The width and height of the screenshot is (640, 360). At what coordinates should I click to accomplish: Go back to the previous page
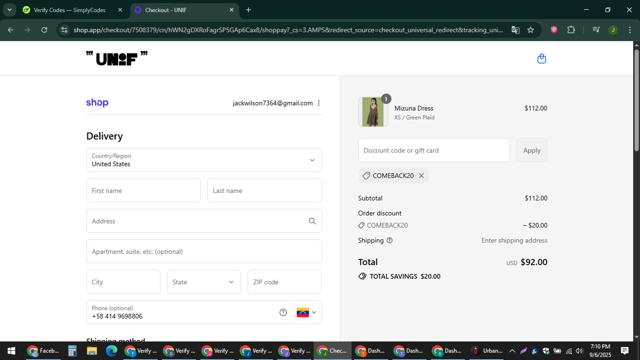10,30
